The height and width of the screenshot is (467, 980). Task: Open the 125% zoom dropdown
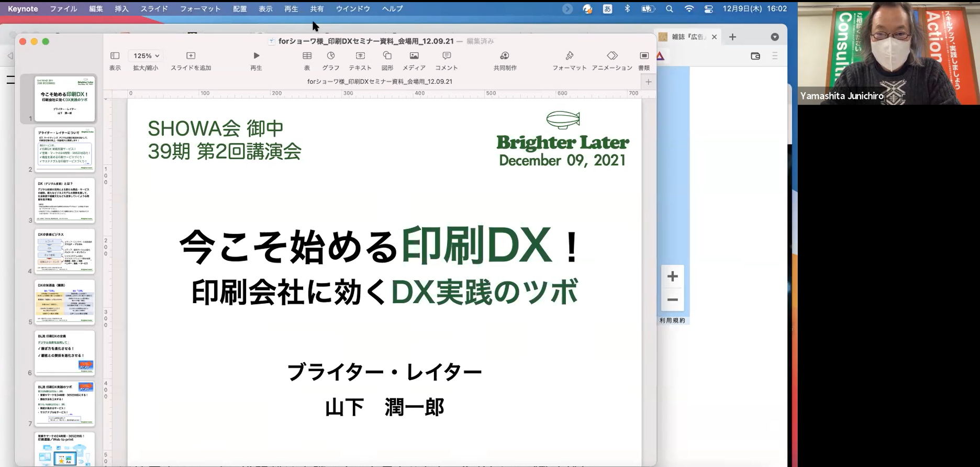[x=146, y=55]
